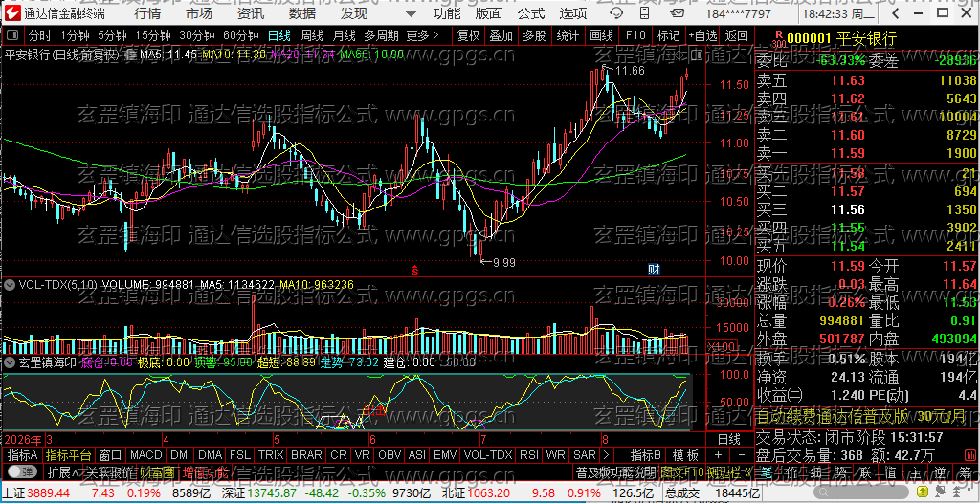Image resolution: width=980 pixels, height=503 pixels.
Task: Click the search field in status bar
Action: click(860, 492)
